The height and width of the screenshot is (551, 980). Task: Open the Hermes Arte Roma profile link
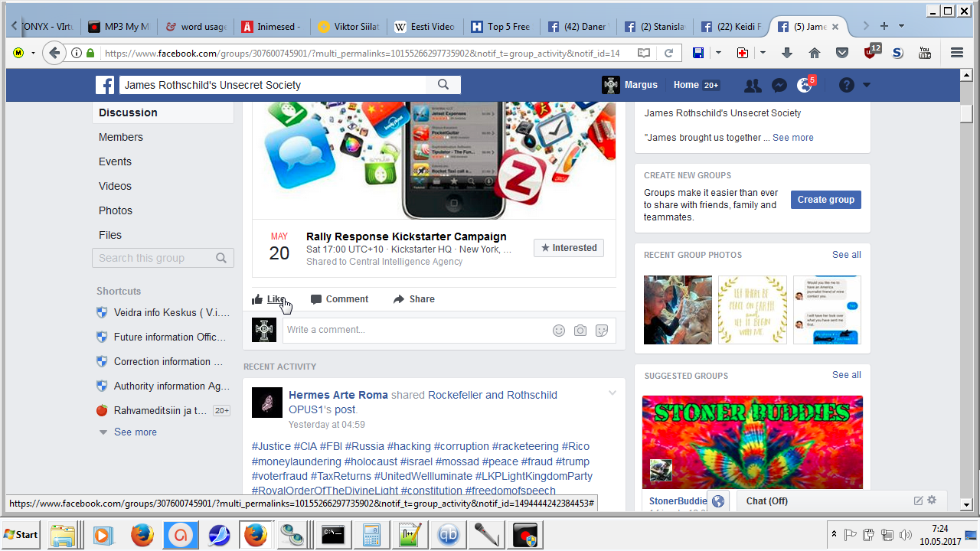(x=338, y=395)
